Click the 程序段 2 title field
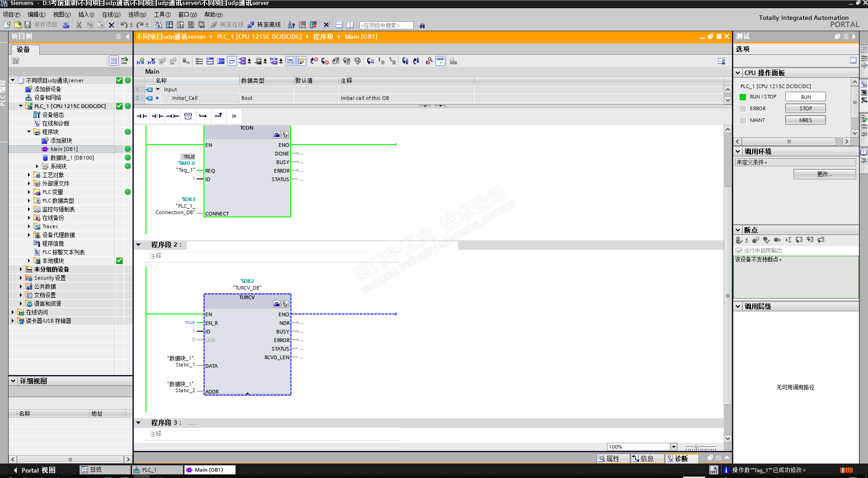The height and width of the screenshot is (478, 868). 322,245
